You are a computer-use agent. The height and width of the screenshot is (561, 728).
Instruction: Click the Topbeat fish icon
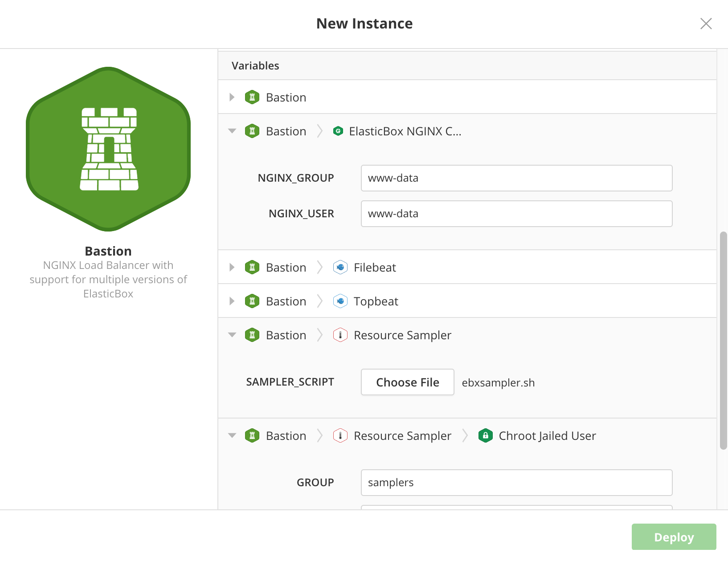click(340, 301)
